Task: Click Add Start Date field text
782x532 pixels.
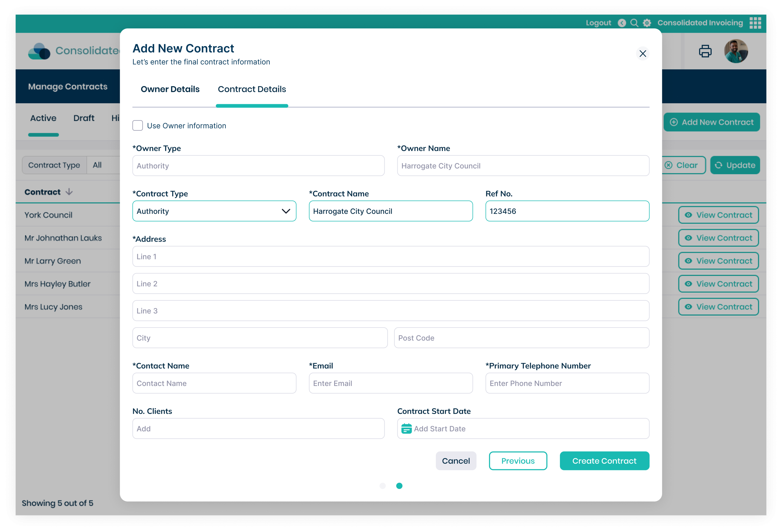Action: pyautogui.click(x=440, y=429)
